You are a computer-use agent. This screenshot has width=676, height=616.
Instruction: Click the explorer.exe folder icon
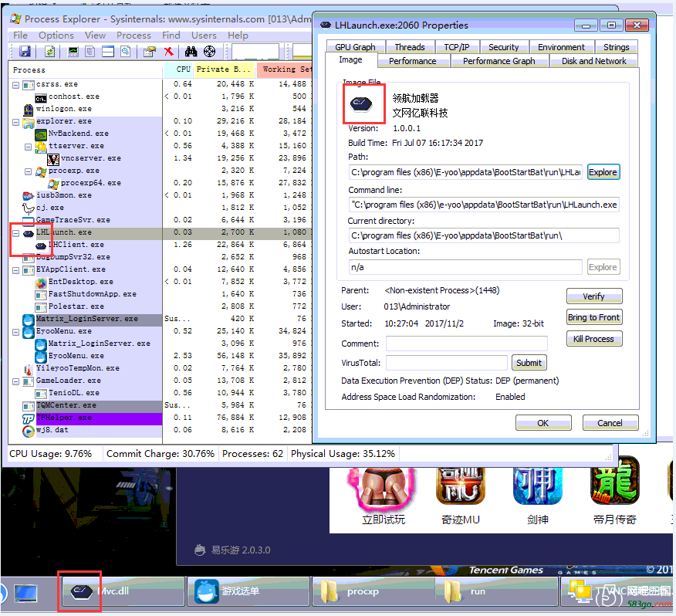click(29, 122)
